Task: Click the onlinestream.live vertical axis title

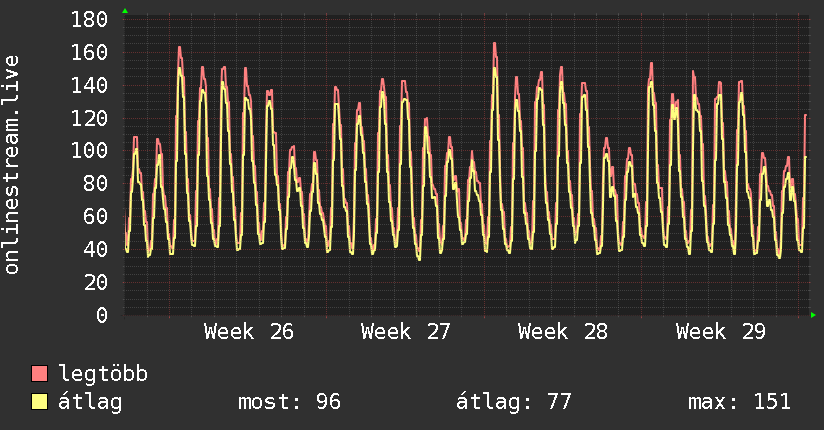Action: pyautogui.click(x=12, y=165)
